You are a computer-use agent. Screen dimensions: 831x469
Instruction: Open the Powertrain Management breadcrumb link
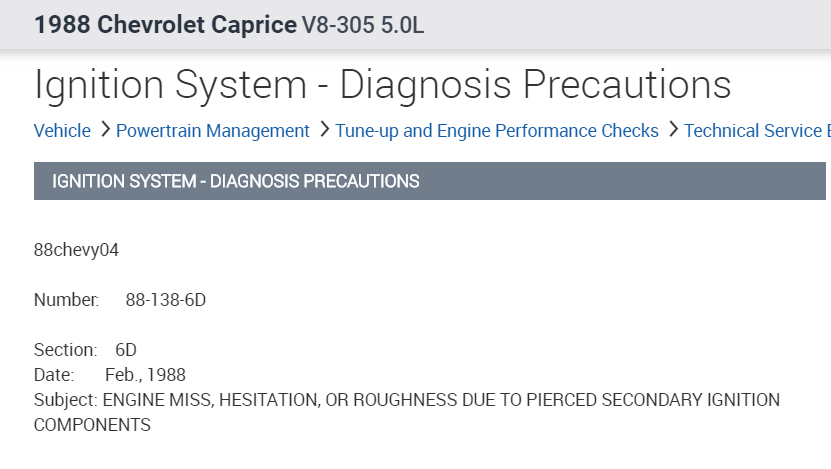point(213,131)
